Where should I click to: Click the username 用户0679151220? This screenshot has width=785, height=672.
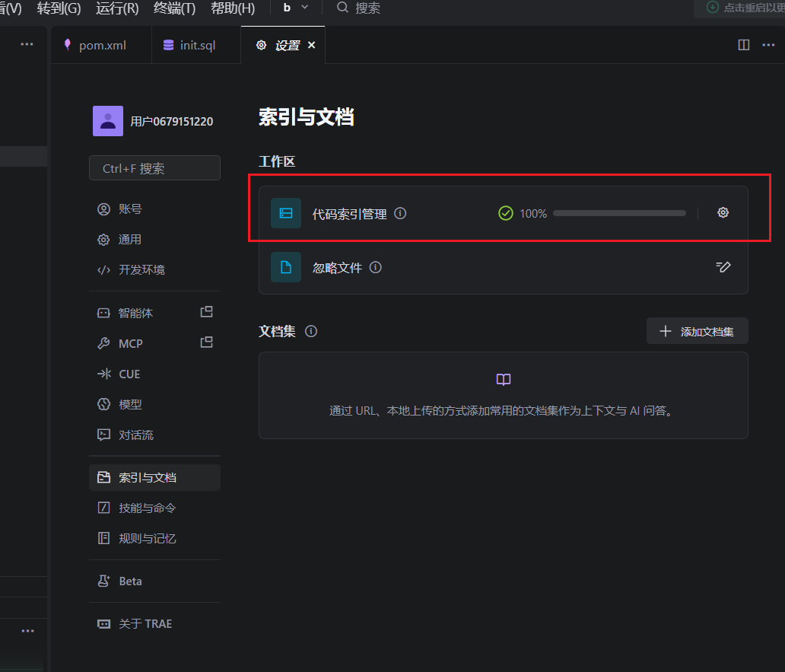coord(172,121)
